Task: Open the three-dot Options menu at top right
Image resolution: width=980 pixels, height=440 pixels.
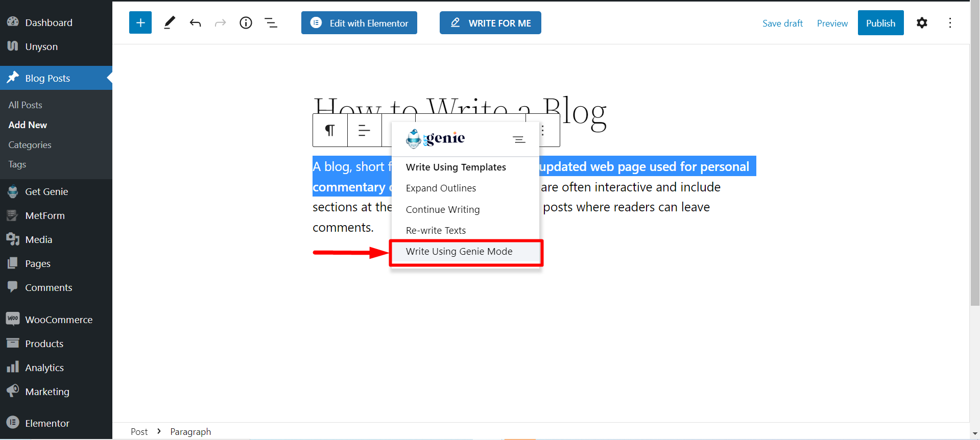Action: pos(950,23)
